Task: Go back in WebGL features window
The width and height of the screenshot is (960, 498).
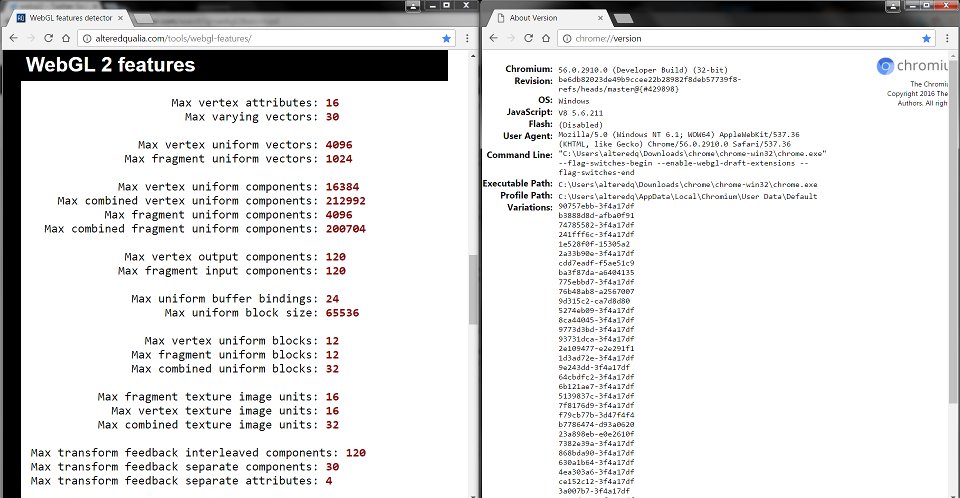Action: [13, 38]
